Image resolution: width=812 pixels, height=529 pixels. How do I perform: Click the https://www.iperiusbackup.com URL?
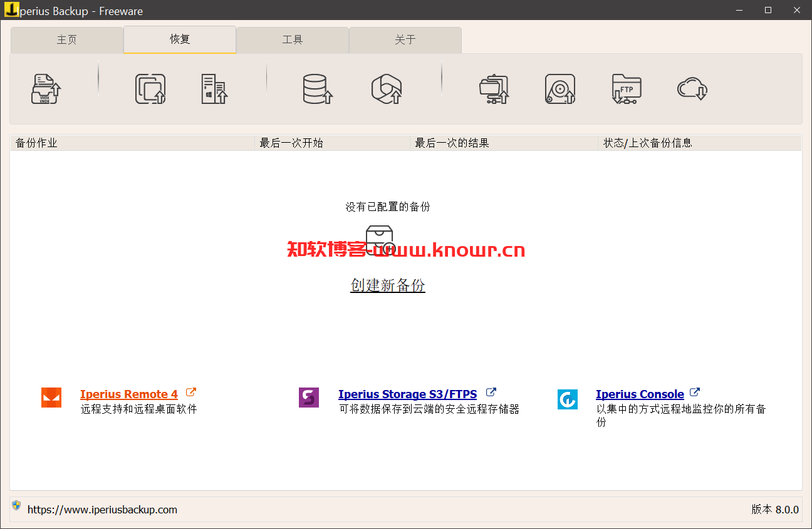pyautogui.click(x=102, y=510)
